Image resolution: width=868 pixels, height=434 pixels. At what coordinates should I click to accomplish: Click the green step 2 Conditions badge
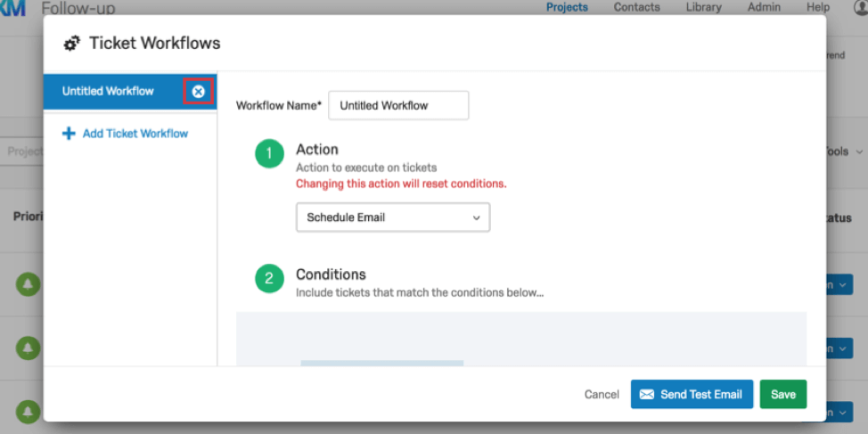269,278
